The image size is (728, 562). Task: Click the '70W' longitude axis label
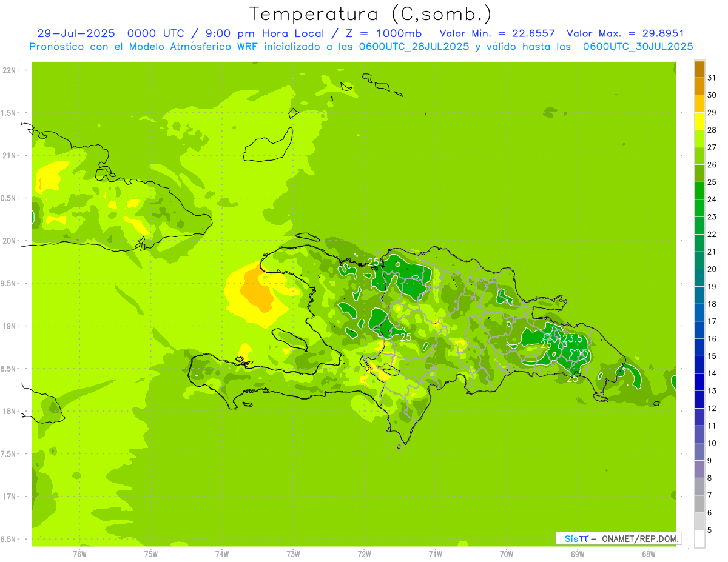click(506, 554)
